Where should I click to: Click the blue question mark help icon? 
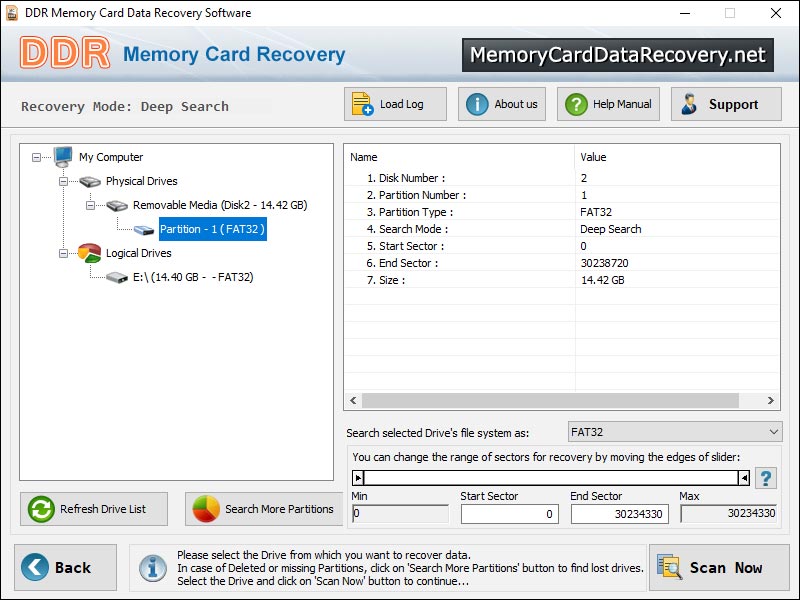[x=765, y=478]
